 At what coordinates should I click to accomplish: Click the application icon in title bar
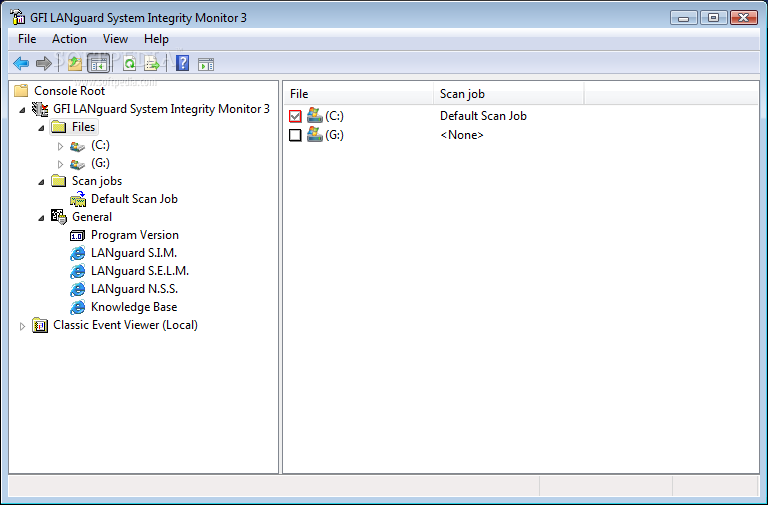point(17,17)
